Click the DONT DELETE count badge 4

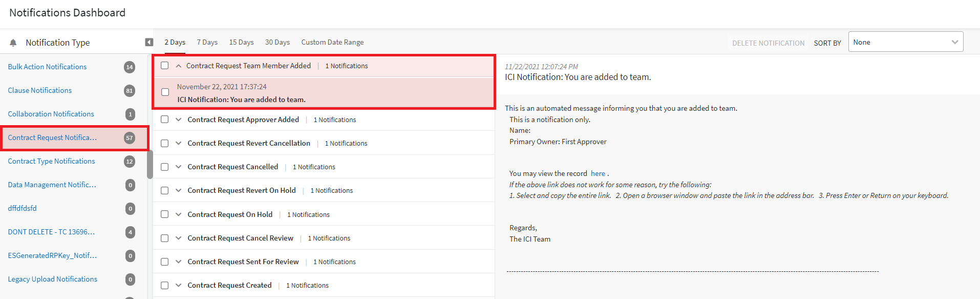130,232
